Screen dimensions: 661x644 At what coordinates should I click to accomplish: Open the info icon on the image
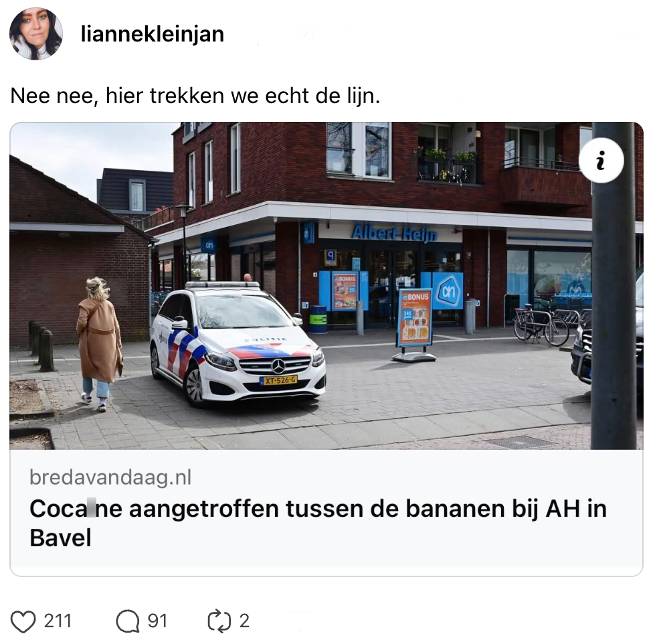601,160
